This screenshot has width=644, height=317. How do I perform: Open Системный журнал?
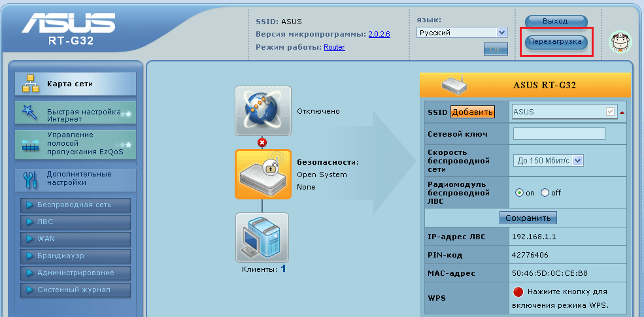(x=75, y=290)
